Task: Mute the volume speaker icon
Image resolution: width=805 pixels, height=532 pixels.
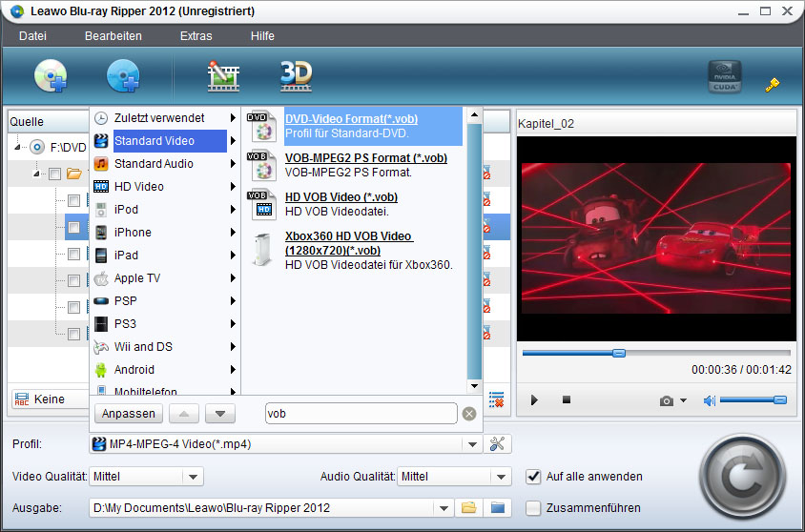Action: [x=709, y=400]
